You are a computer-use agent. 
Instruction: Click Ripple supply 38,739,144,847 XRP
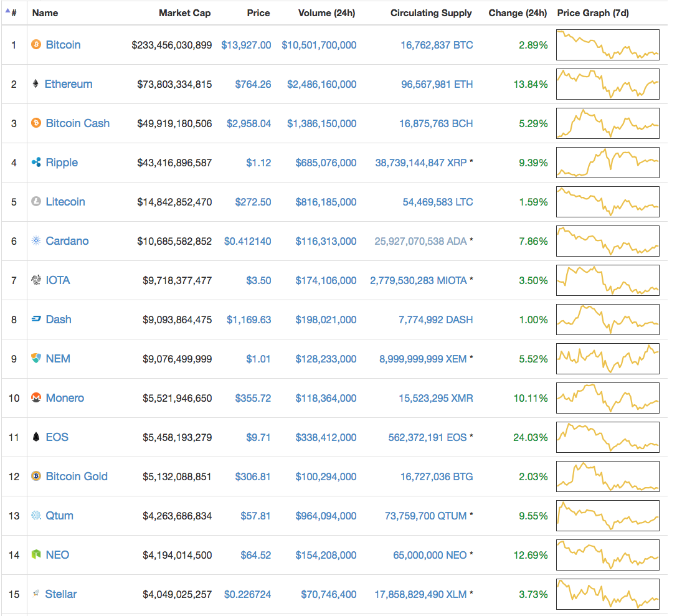pyautogui.click(x=421, y=163)
